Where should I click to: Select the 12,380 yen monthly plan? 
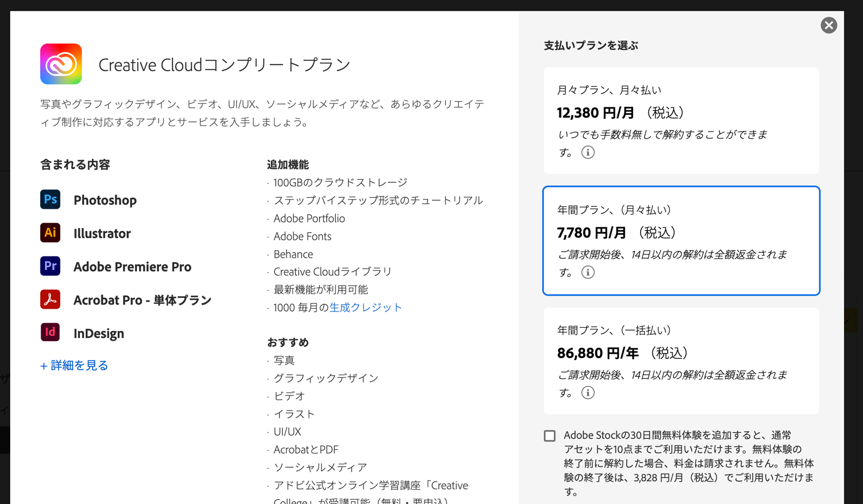point(681,120)
